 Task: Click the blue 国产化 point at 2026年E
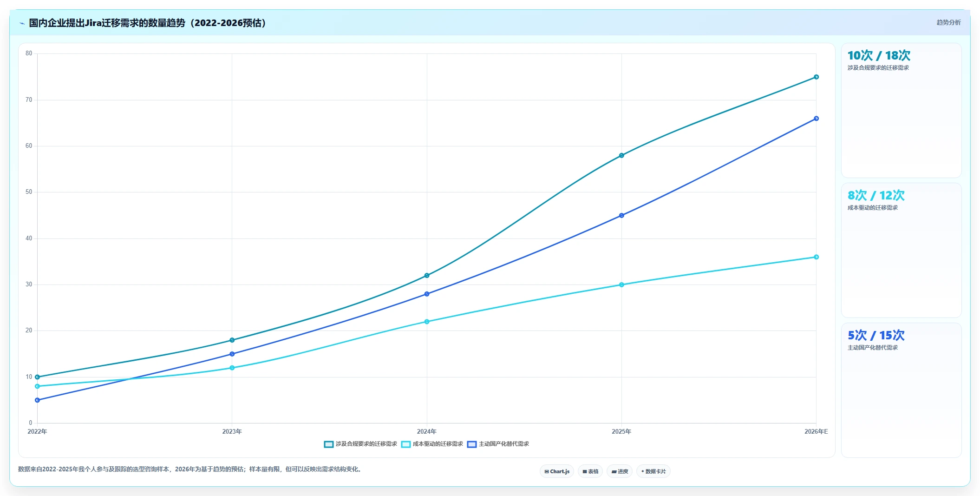816,119
